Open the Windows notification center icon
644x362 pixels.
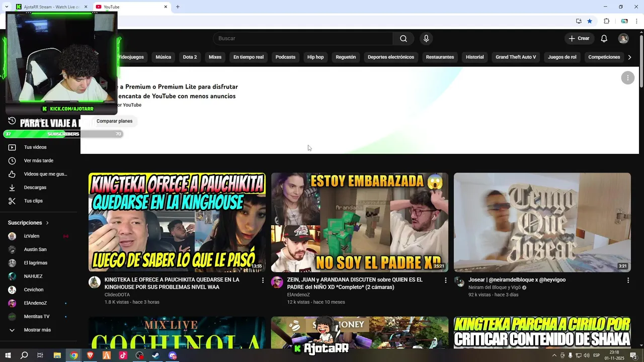[x=633, y=355]
